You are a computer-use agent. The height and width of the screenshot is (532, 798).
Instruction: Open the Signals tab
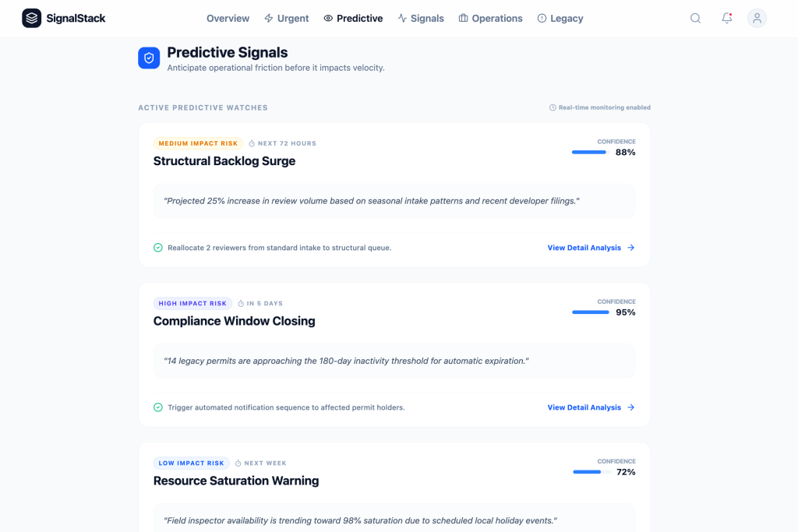(x=421, y=18)
